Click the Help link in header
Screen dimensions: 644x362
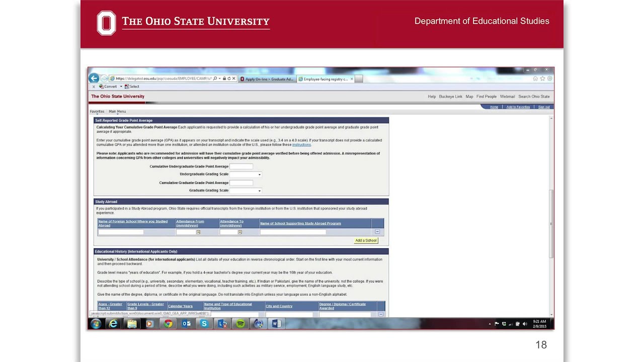click(x=432, y=97)
